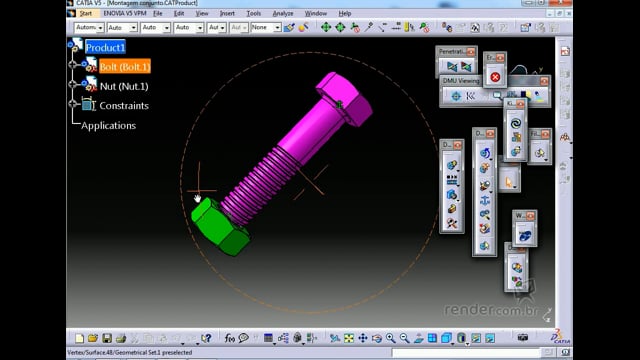The image size is (640, 360).
Task: Click the isometric view cube icon
Action: (x=447, y=338)
